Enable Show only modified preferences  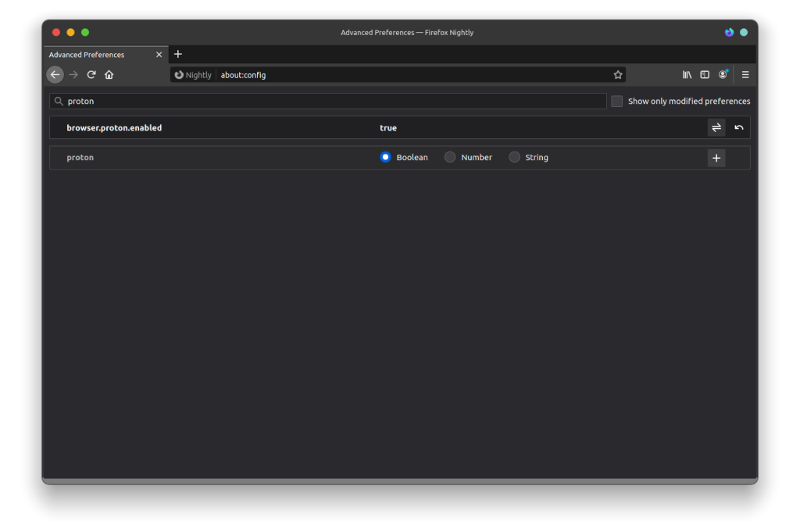(x=616, y=101)
